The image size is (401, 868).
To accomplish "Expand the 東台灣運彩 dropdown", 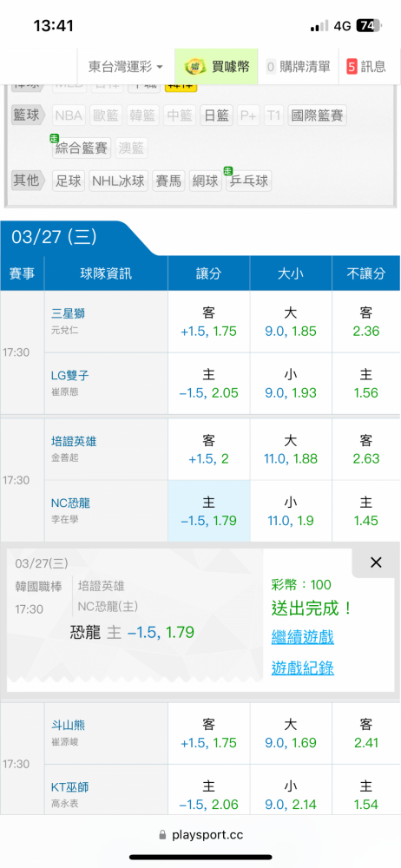I will coord(126,67).
